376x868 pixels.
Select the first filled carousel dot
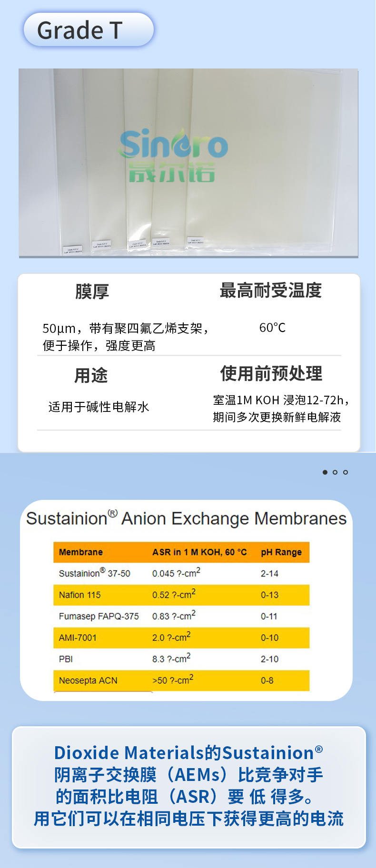[325, 472]
